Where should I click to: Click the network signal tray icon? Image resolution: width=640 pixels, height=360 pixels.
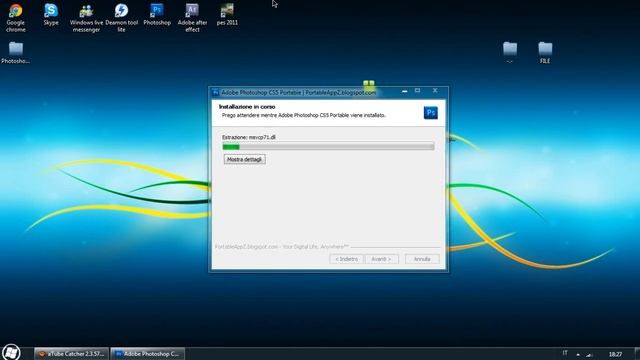589,354
